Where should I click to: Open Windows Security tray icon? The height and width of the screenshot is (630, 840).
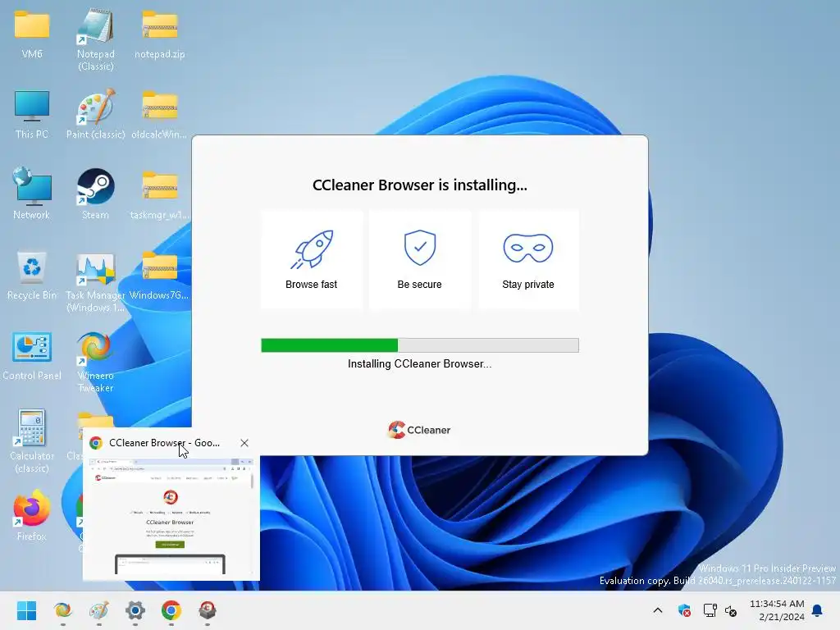684,610
